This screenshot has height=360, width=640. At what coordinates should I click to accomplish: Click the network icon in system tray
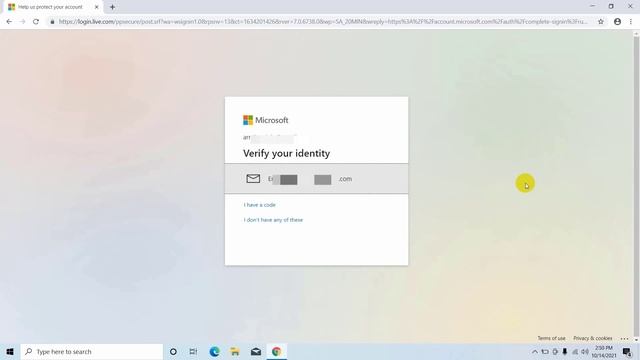[x=575, y=351]
